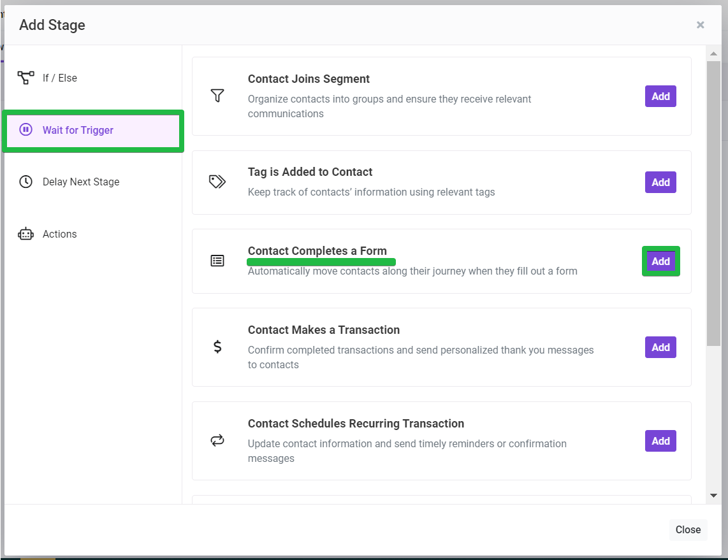Viewport: 728px width, 560px height.
Task: Click the dollar sign transaction icon
Action: point(217,347)
